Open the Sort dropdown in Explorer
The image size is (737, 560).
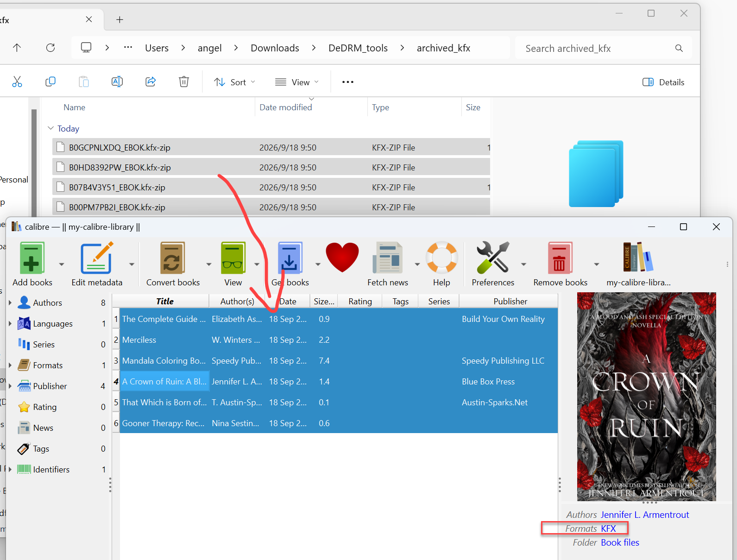pos(234,82)
